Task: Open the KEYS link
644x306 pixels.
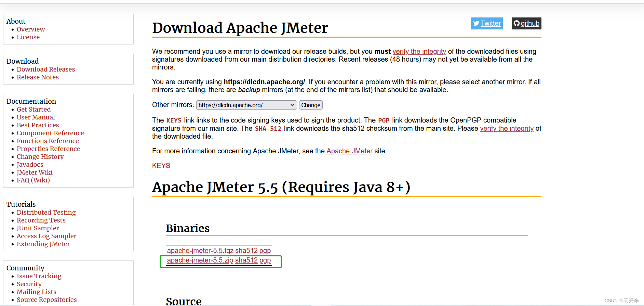Action: tap(161, 166)
